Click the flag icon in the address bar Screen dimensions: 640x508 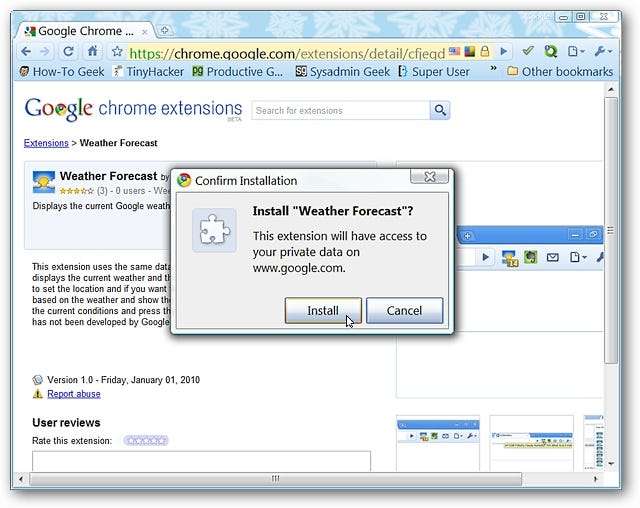tap(454, 51)
